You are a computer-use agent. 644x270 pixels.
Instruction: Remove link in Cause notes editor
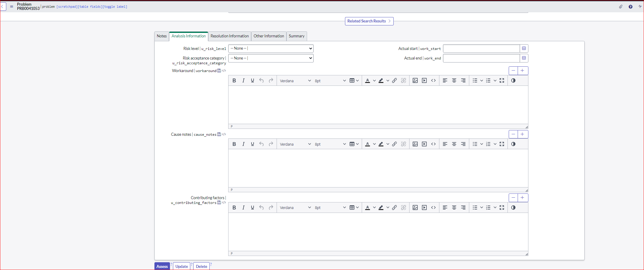point(404,144)
